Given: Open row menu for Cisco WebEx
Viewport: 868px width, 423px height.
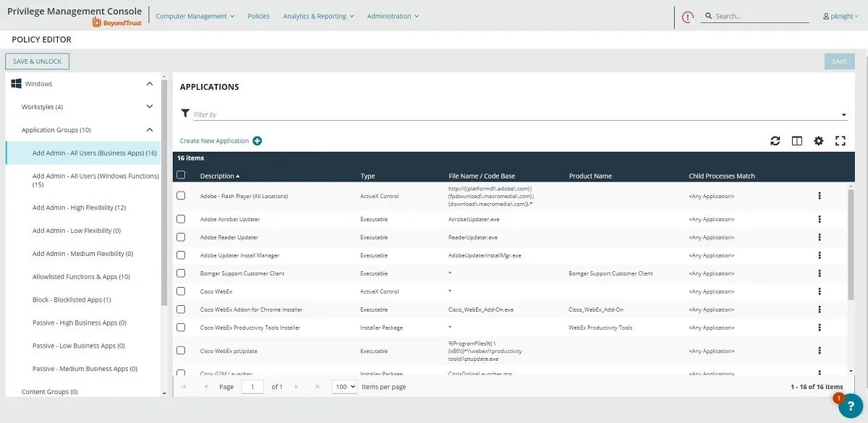Looking at the screenshot, I should pos(820,291).
